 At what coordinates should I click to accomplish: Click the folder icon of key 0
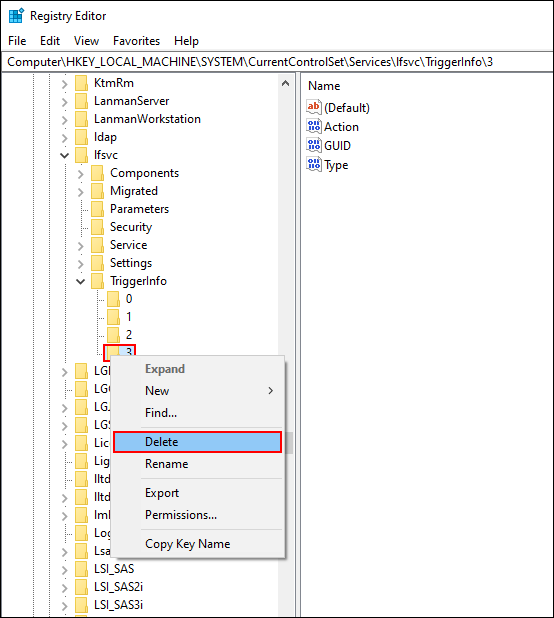point(113,299)
